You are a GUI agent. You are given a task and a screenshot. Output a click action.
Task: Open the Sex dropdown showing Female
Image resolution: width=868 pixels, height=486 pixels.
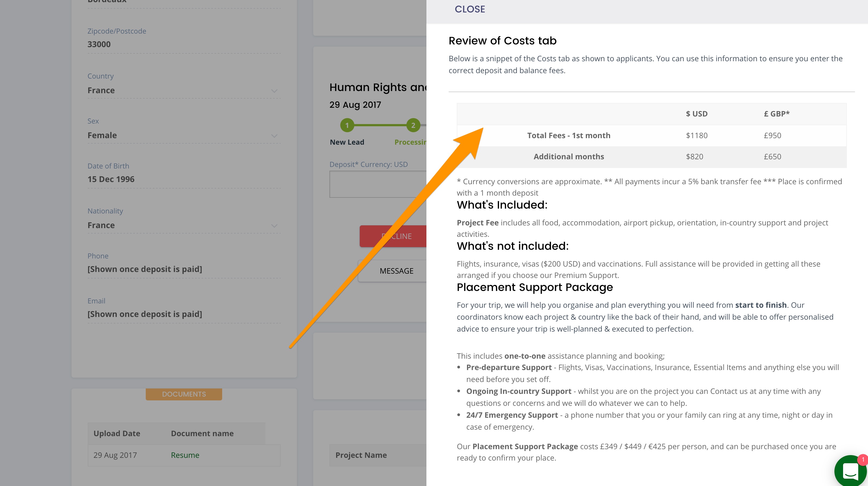(x=184, y=135)
